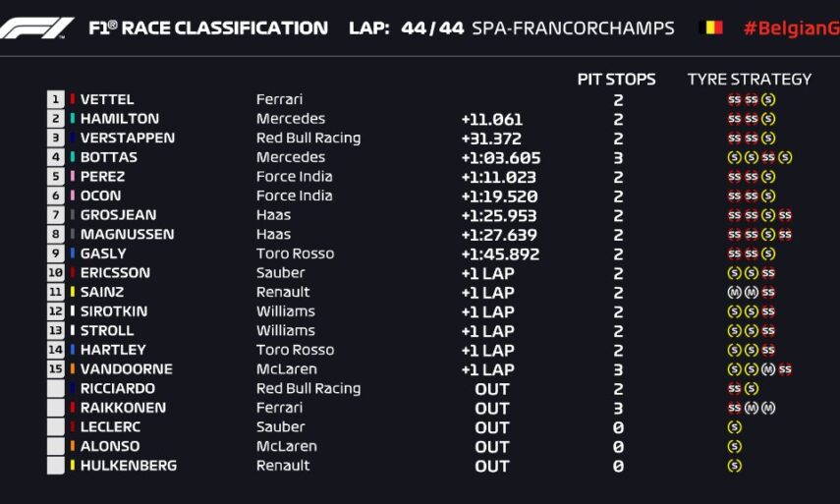Click Hulkenberg's tyre icon

[x=735, y=466]
